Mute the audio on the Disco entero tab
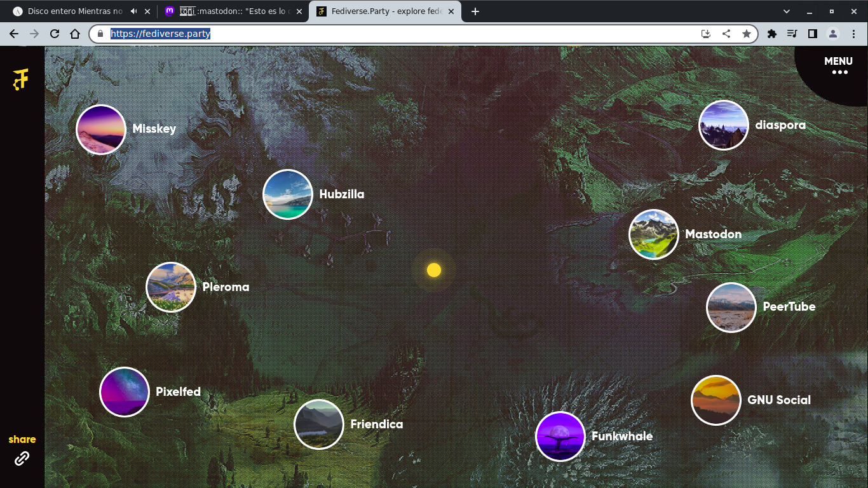Viewport: 868px width, 488px height. tap(134, 11)
